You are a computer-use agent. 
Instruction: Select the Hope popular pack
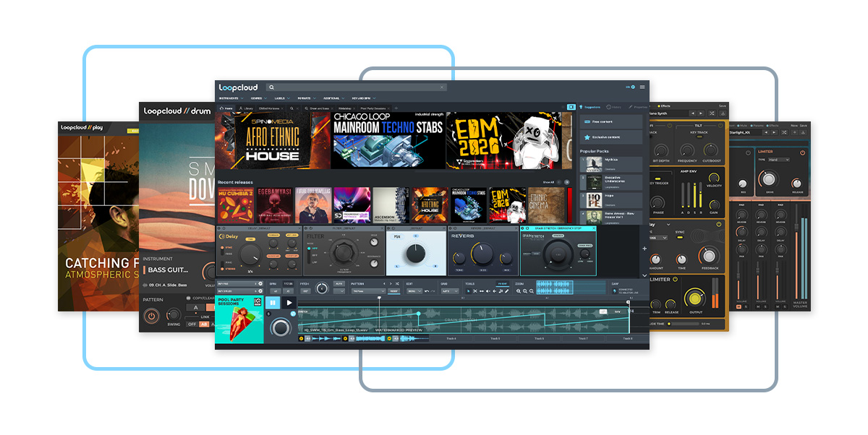click(x=611, y=200)
